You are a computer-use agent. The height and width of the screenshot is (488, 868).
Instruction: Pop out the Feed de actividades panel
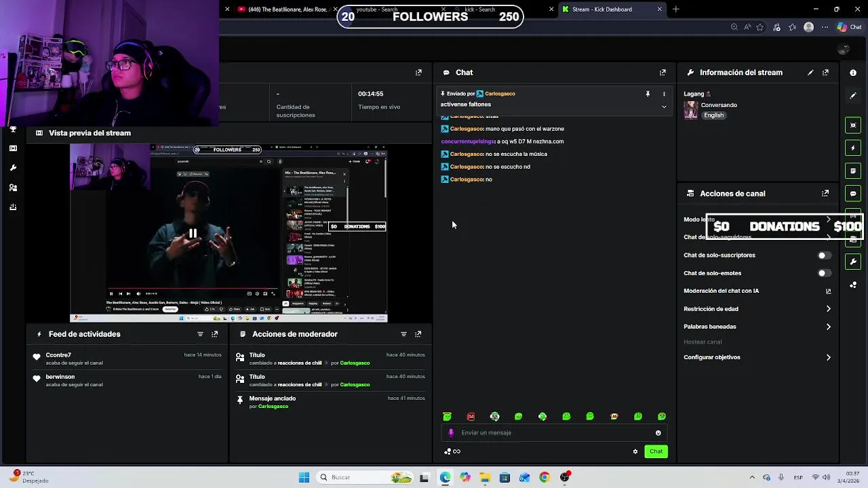(215, 334)
